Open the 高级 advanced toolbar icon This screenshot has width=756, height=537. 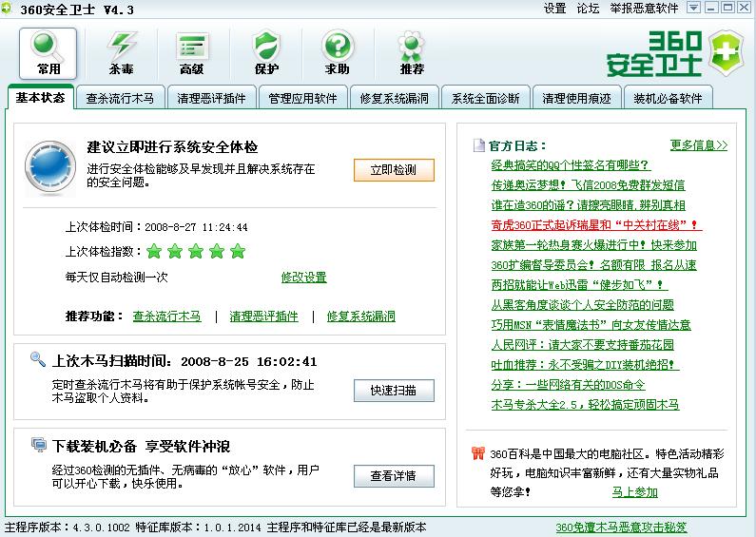(x=192, y=53)
